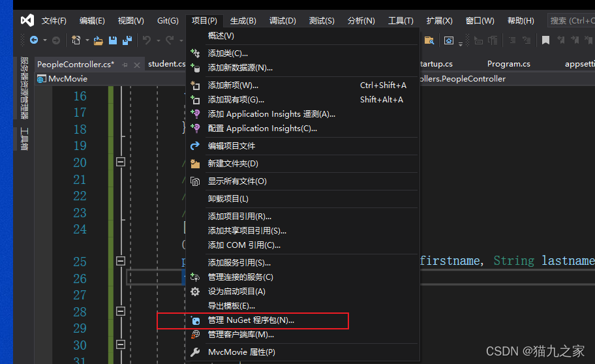Click the 搜索 (Ctrl+Q) search box
The image size is (595, 364).
571,20
